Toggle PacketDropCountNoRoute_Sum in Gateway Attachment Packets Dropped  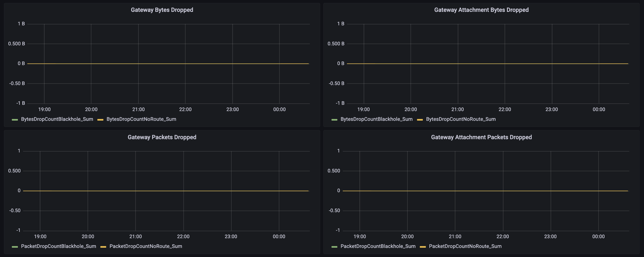point(465,246)
